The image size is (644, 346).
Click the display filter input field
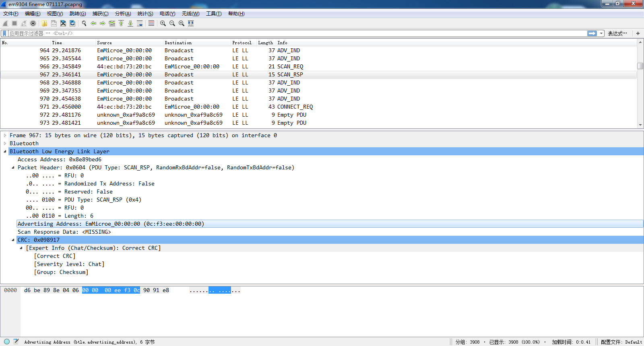click(x=297, y=33)
